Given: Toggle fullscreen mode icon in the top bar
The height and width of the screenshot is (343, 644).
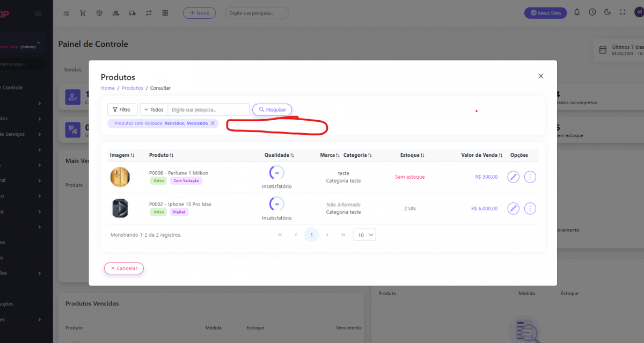Looking at the screenshot, I should tap(623, 12).
